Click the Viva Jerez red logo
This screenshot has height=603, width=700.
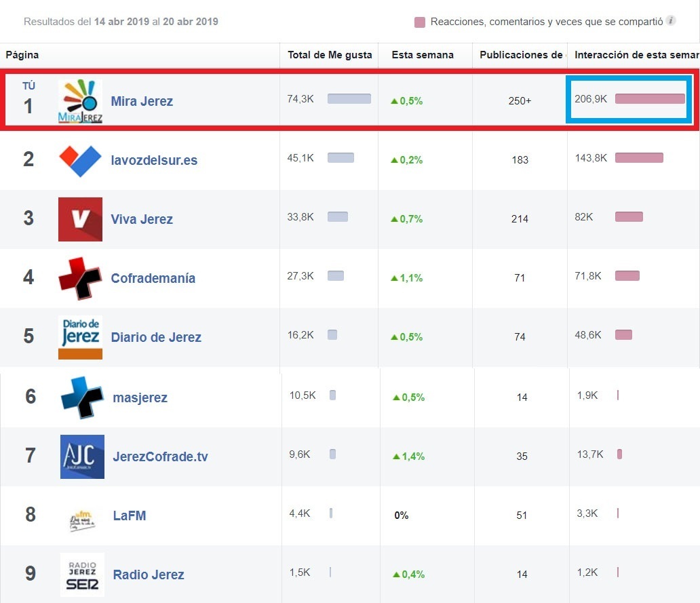click(80, 219)
